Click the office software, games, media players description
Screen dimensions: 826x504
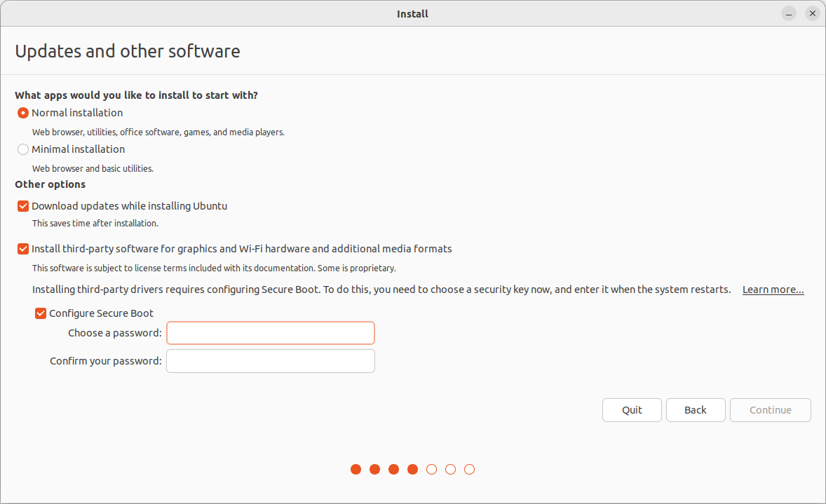[x=158, y=132]
